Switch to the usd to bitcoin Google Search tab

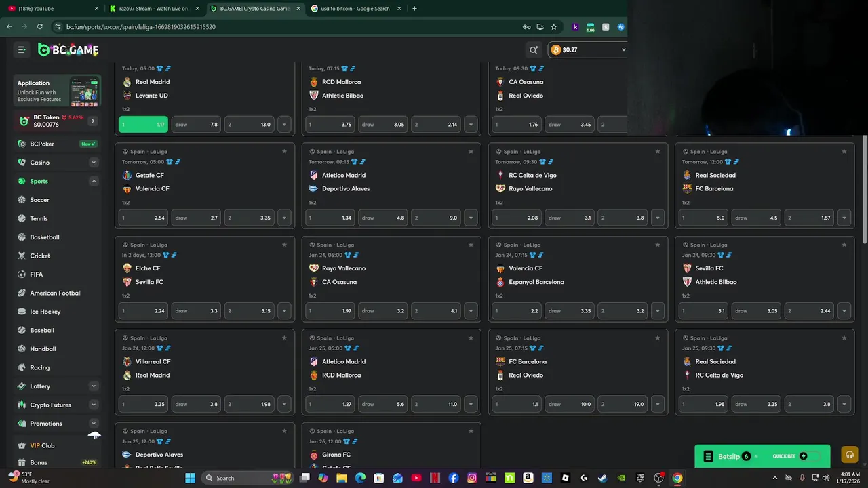point(355,9)
